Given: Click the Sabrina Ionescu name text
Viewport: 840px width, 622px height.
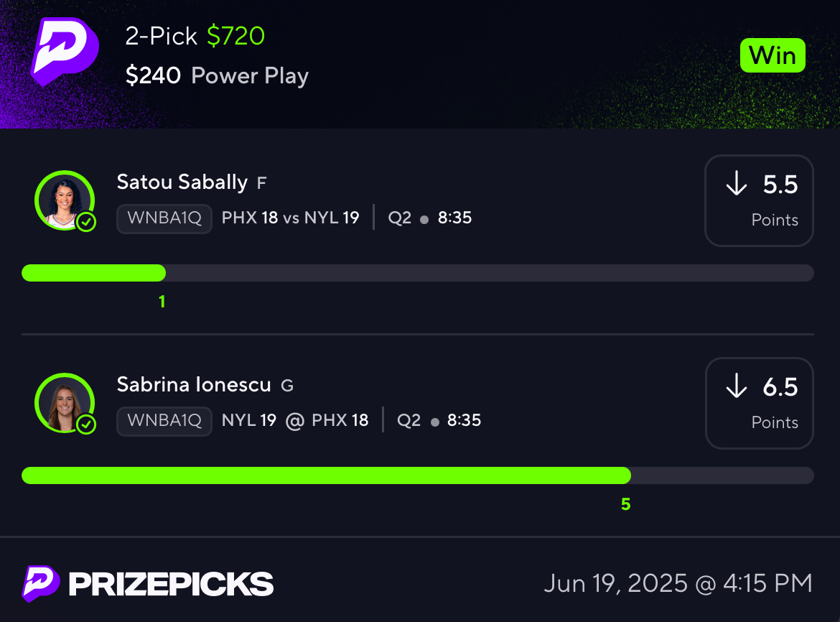Looking at the screenshot, I should click(194, 385).
